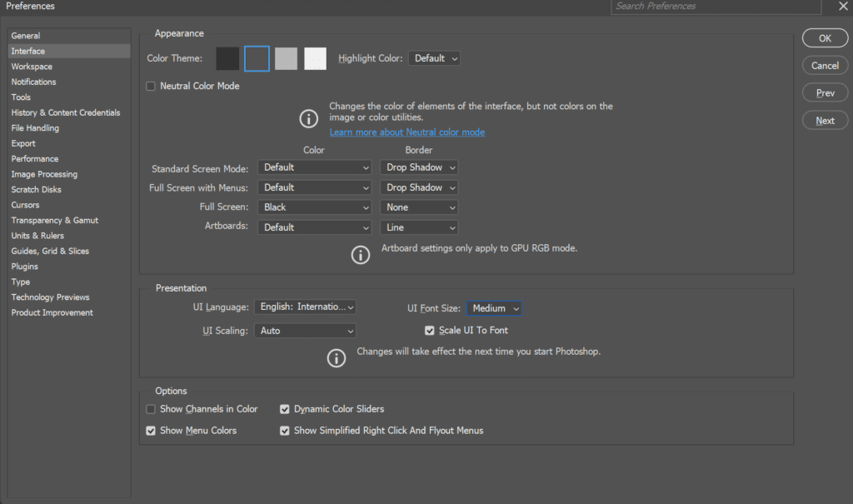
Task: Click the info icon beside the restart Photoshop notice
Action: 336,358
